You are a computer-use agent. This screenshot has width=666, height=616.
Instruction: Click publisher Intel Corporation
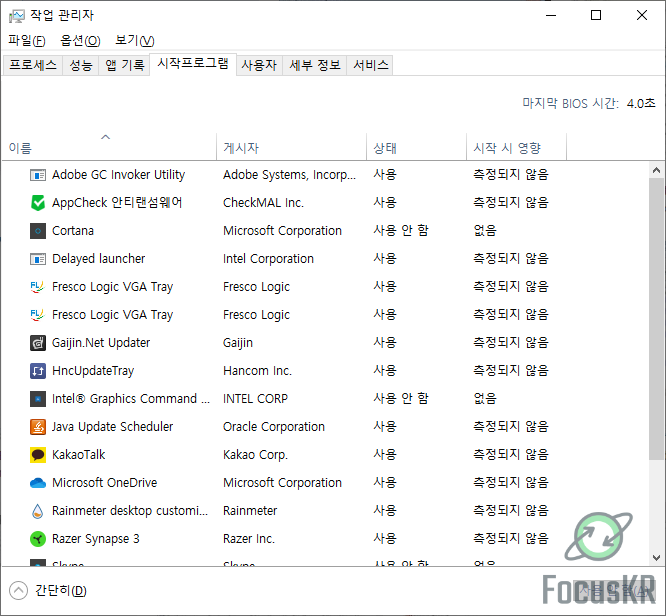click(268, 259)
